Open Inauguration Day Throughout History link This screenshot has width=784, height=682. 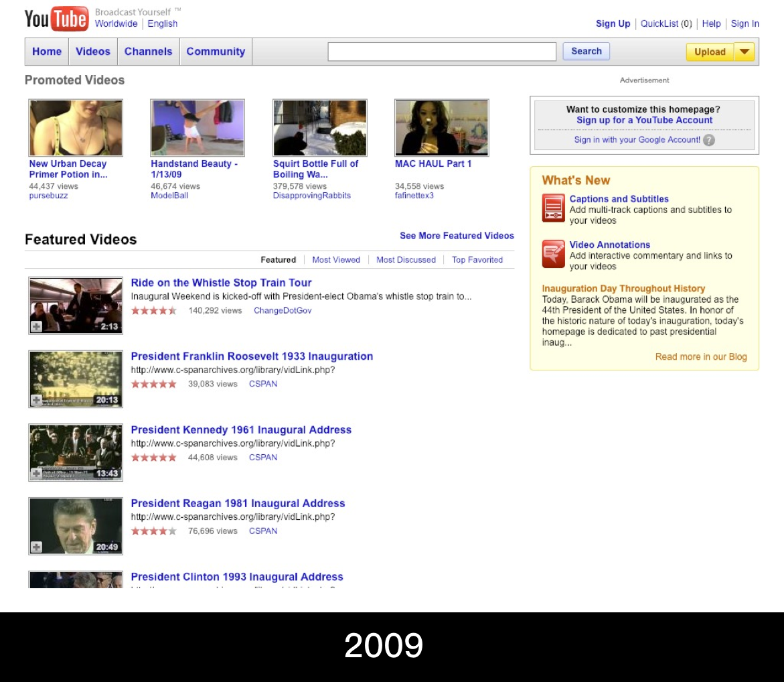[x=623, y=288]
